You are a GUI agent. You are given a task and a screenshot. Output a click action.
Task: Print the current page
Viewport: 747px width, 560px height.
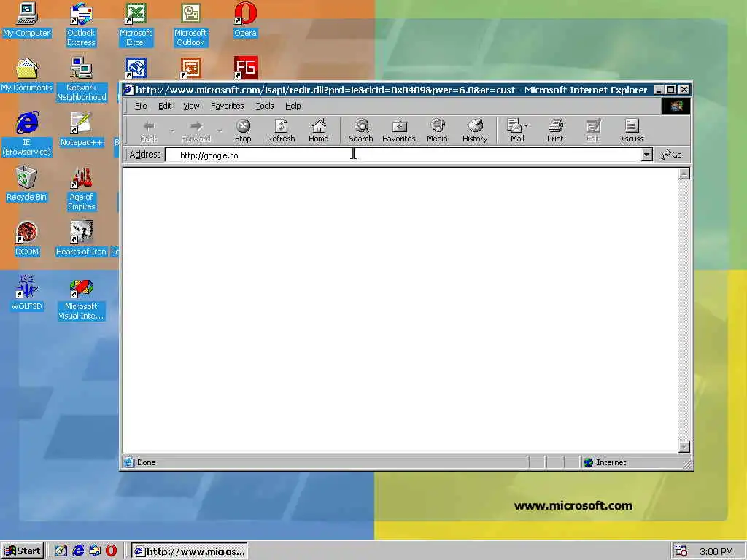pos(555,131)
